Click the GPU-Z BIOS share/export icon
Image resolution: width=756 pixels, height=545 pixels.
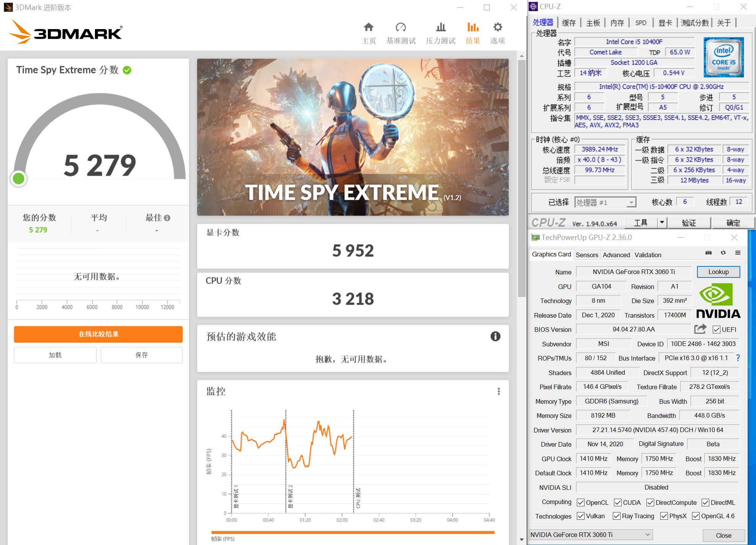tap(700, 329)
